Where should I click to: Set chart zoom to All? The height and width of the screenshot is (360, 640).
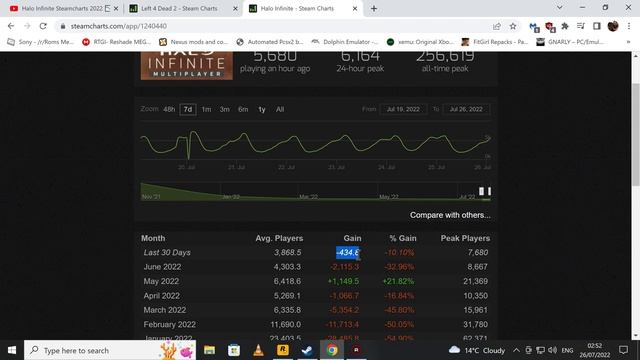pos(280,109)
